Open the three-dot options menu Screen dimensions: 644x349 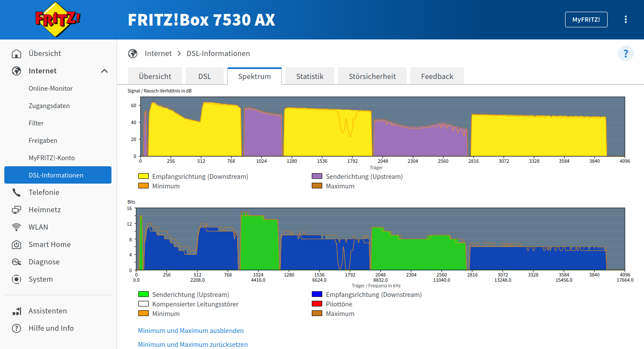[x=625, y=20]
